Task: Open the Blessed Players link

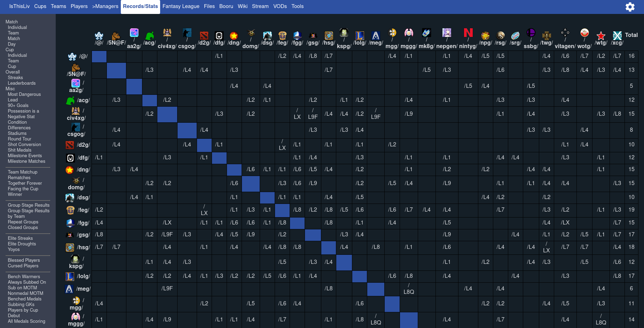Action: pyautogui.click(x=24, y=260)
